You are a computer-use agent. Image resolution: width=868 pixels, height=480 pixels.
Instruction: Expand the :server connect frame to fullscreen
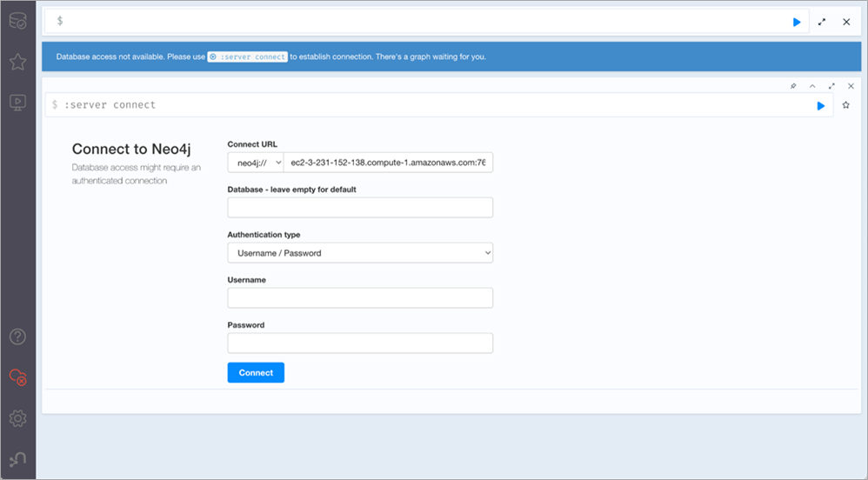pos(831,86)
